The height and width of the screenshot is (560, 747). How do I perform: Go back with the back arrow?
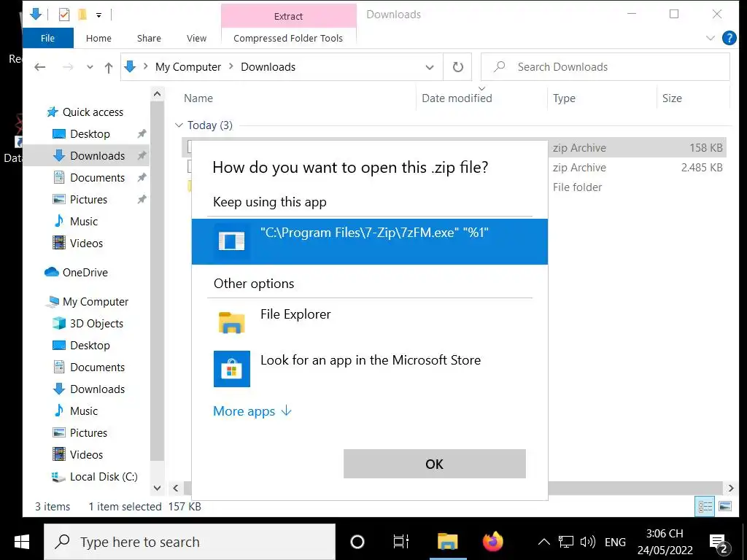tap(40, 67)
